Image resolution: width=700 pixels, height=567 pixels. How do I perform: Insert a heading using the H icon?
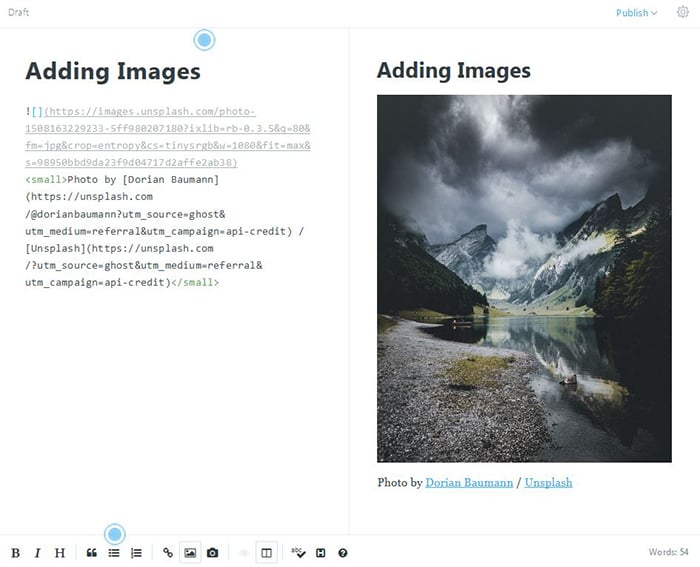coord(60,553)
